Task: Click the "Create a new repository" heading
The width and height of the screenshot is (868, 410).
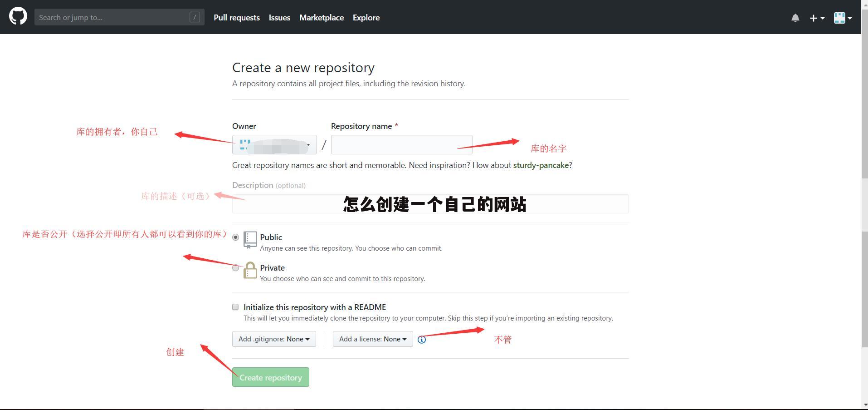Action: 303,68
